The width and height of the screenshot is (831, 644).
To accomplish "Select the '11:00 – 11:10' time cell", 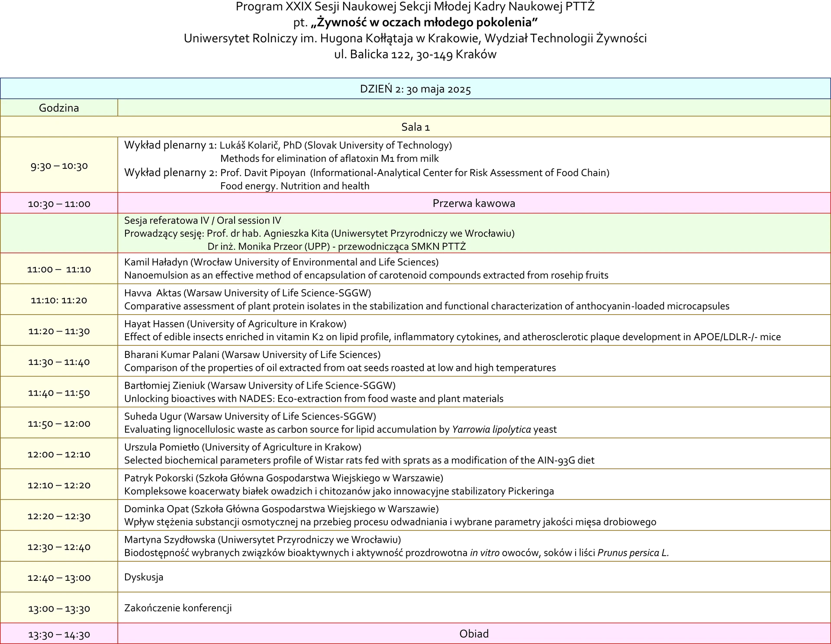I will 59,269.
